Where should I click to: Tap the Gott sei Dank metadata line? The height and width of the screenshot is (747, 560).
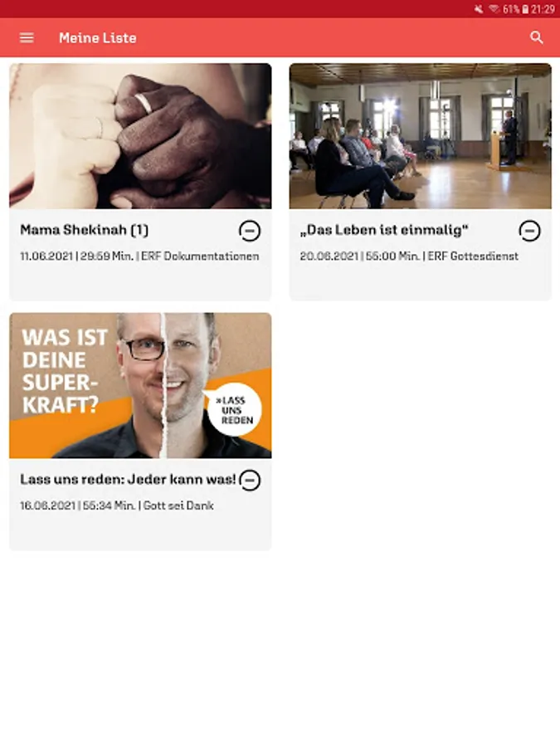tap(117, 505)
